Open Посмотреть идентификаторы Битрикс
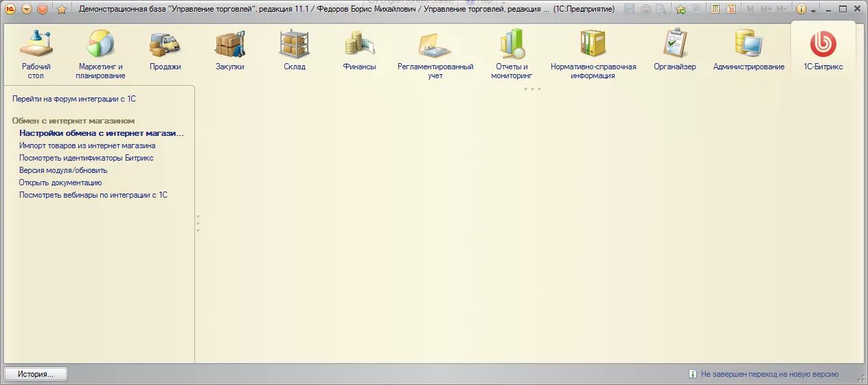868x385 pixels. coord(87,158)
